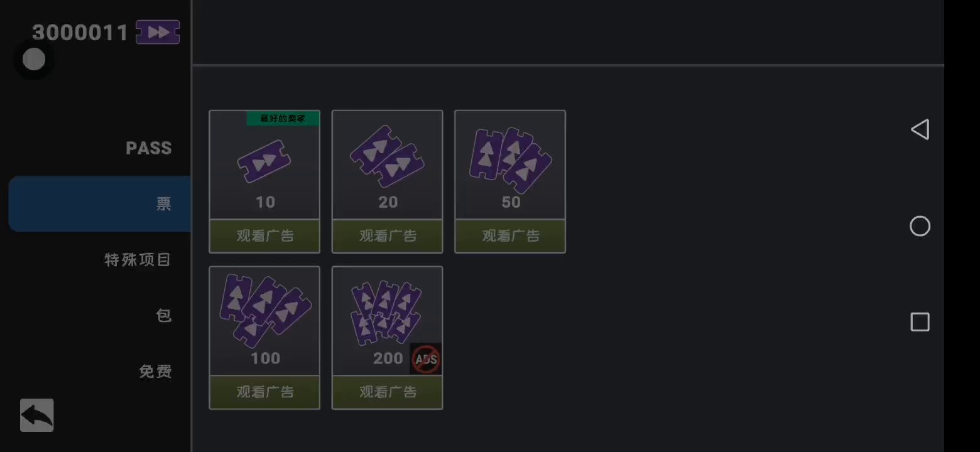
Task: Click the back arrow icon at bottom left
Action: click(36, 415)
